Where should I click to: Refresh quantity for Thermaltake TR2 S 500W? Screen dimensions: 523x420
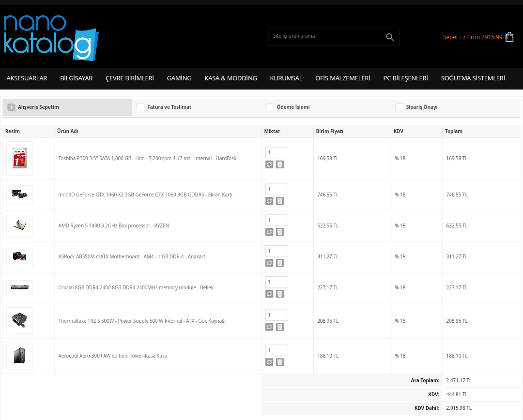tap(270, 327)
